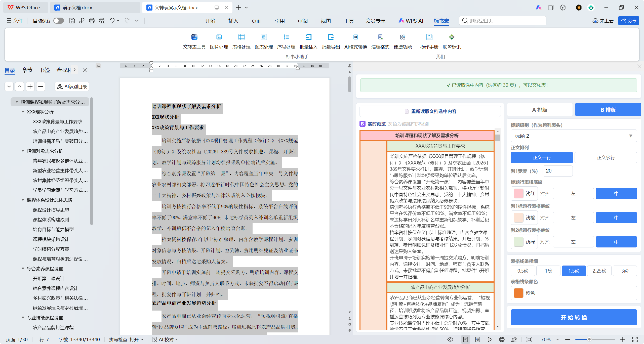Open the 文转表工具 tool
Image resolution: width=644 pixels, height=344 pixels.
pyautogui.click(x=194, y=41)
